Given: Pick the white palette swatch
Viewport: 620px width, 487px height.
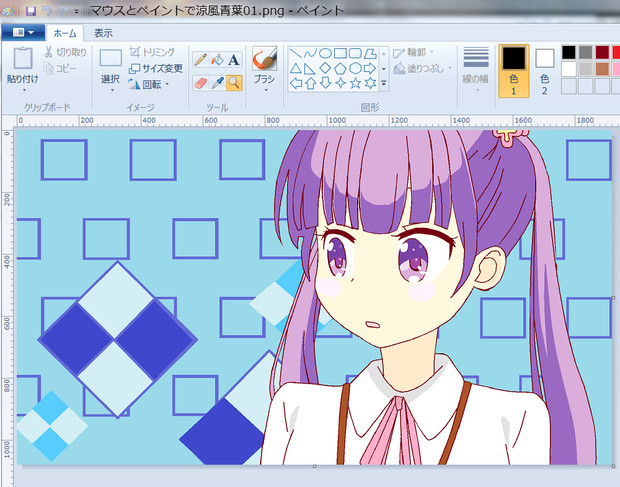Looking at the screenshot, I should click(x=569, y=69).
